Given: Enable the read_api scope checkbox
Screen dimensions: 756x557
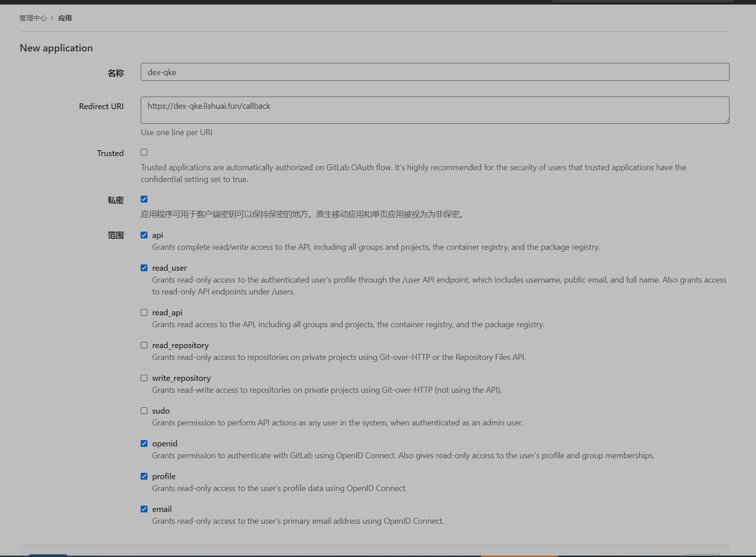Looking at the screenshot, I should 144,313.
